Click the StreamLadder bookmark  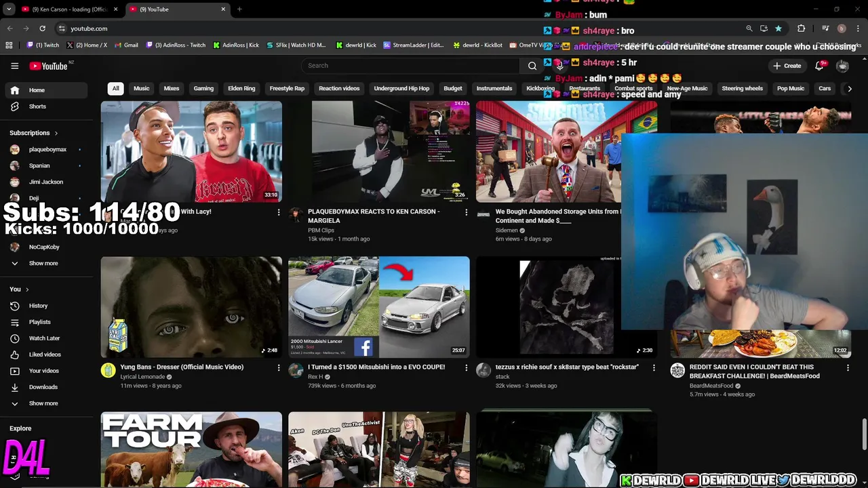pyautogui.click(x=414, y=45)
